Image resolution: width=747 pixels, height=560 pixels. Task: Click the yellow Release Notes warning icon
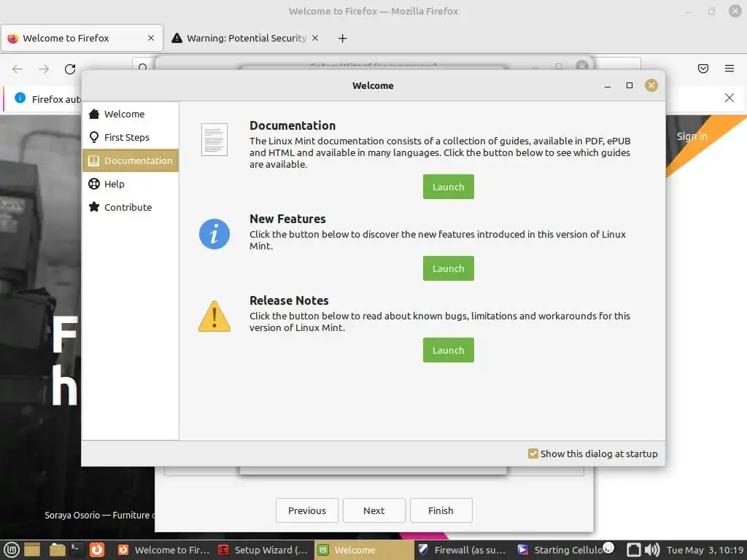pyautogui.click(x=214, y=316)
